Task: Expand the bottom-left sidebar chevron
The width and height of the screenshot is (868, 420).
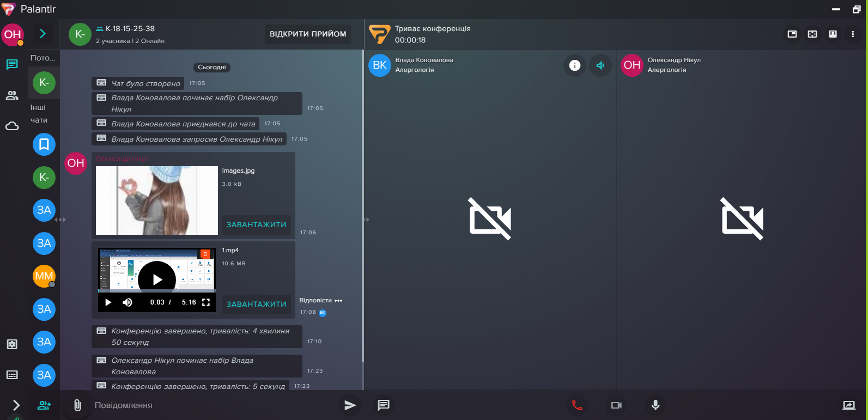Action: click(16, 405)
